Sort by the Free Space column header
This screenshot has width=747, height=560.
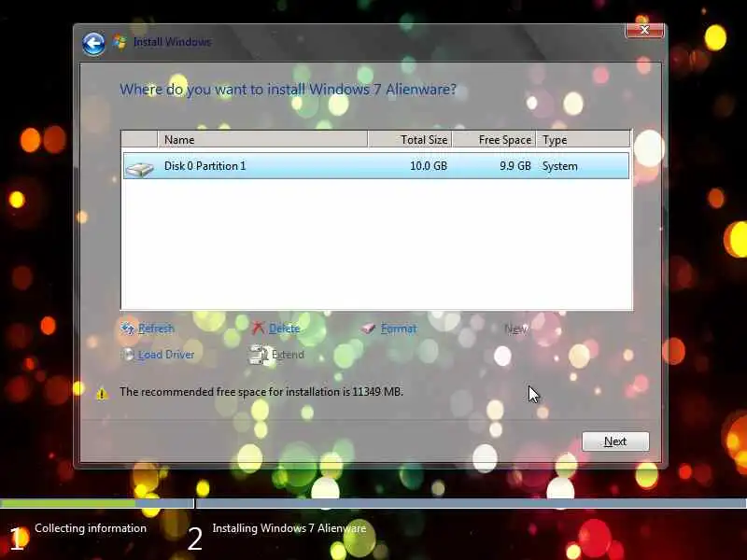[x=494, y=139]
